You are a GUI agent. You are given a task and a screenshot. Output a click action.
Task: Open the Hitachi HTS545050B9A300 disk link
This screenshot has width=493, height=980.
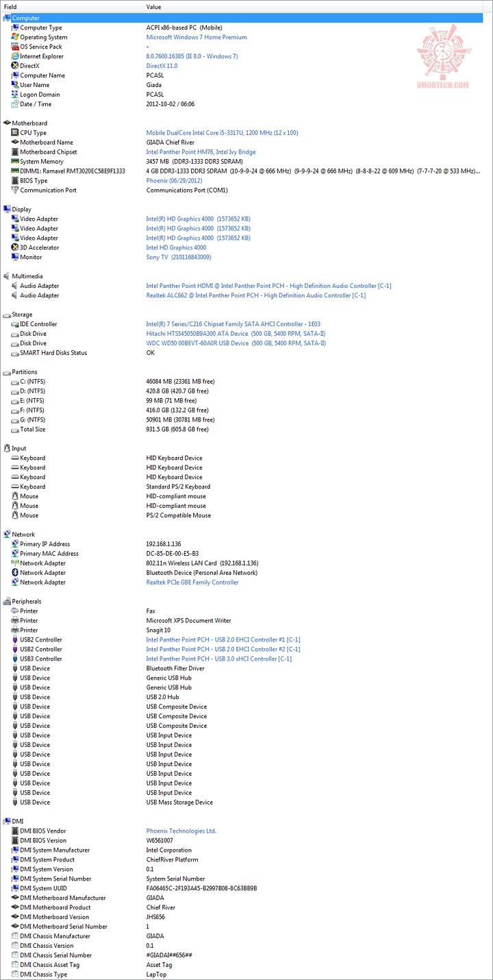(x=236, y=334)
